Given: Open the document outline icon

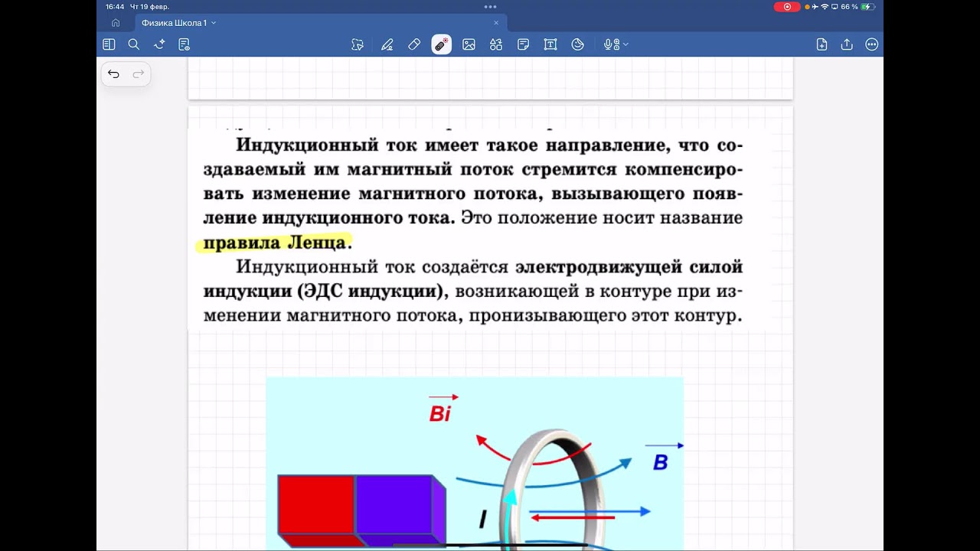Looking at the screenshot, I should click(x=184, y=44).
